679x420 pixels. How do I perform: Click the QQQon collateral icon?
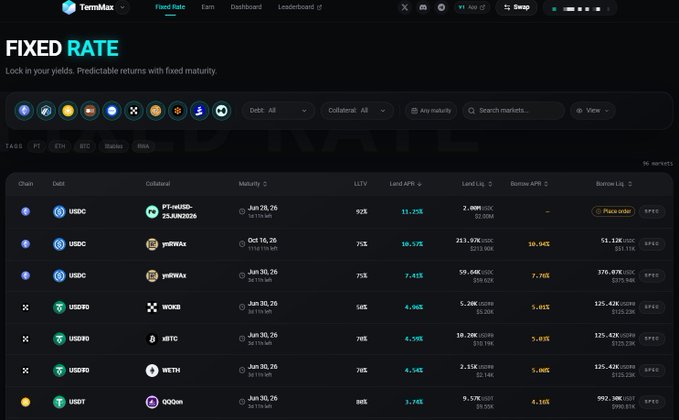[152, 402]
